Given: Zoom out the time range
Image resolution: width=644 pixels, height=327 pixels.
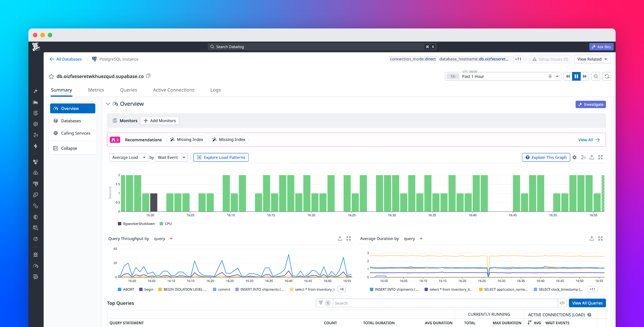Looking at the screenshot, I should (596, 77).
